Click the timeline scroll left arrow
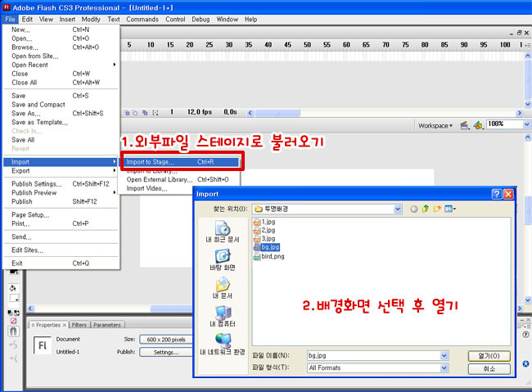 [x=250, y=113]
